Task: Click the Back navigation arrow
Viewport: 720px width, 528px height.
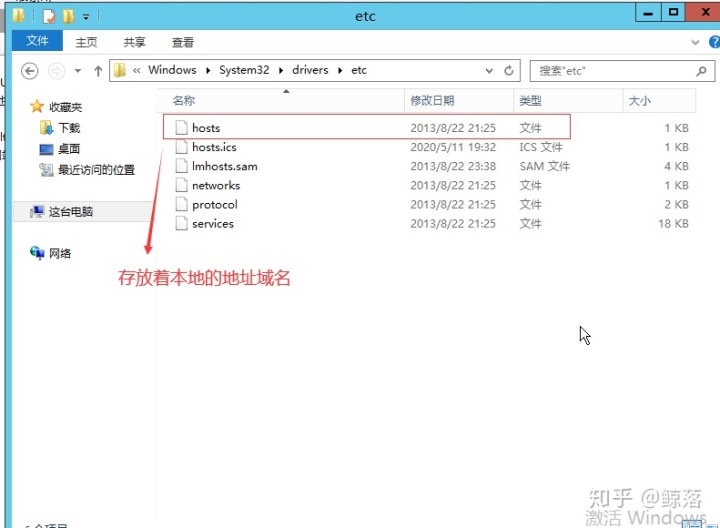Action: tap(30, 71)
